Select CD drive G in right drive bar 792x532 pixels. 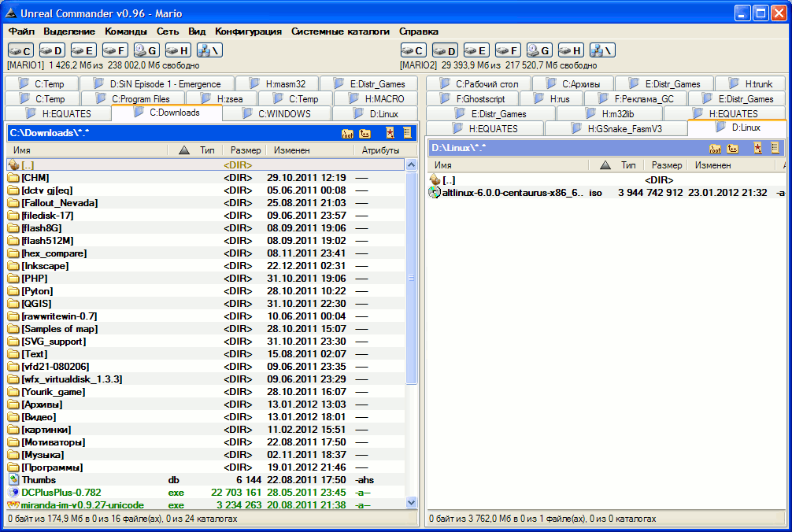(539, 50)
